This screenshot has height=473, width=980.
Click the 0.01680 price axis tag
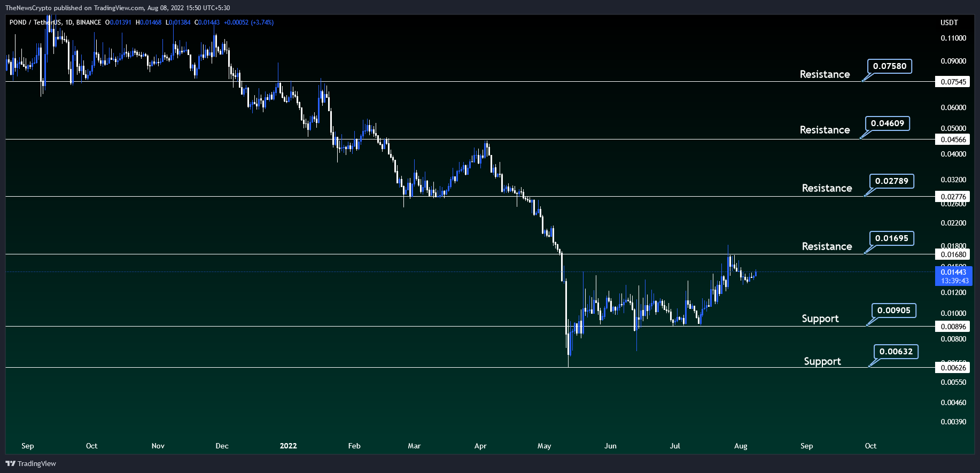click(x=953, y=254)
